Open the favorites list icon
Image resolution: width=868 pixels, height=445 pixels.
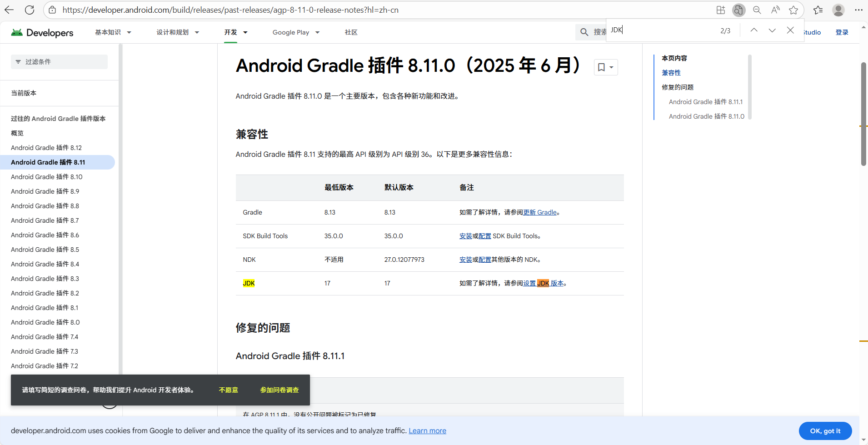[x=818, y=10]
